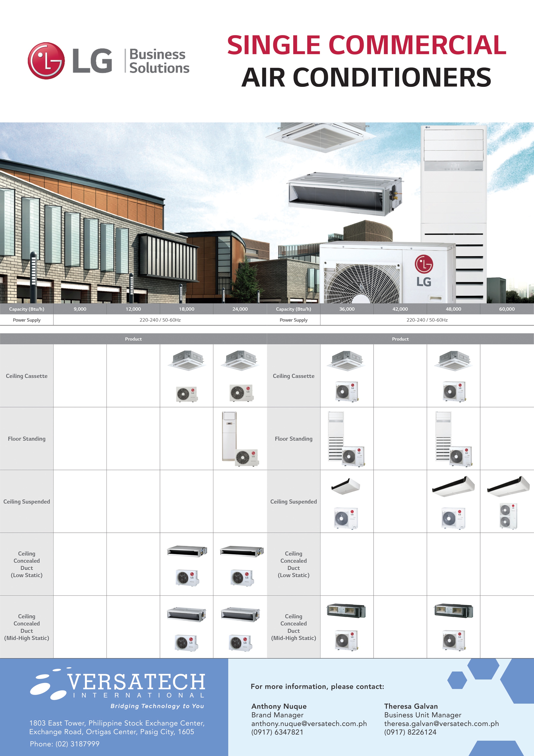Click the 48,000 Btu ceiling suspended outdoor unit
This screenshot has width=534, height=756.
pyautogui.click(x=453, y=518)
